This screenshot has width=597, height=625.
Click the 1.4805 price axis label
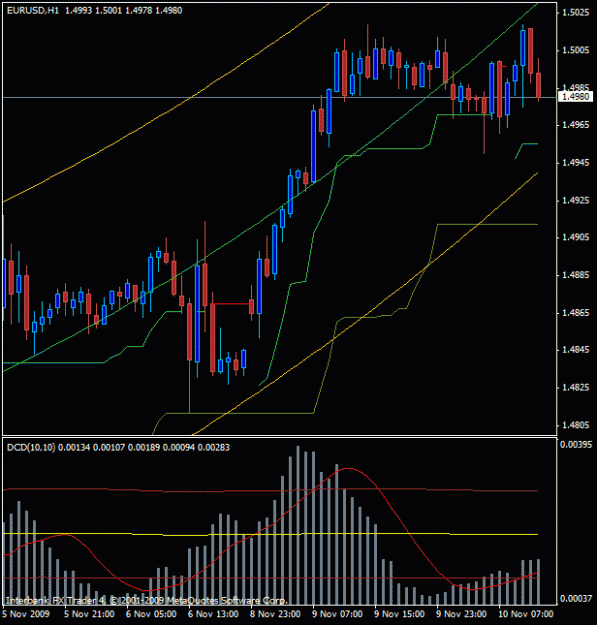[x=575, y=425]
